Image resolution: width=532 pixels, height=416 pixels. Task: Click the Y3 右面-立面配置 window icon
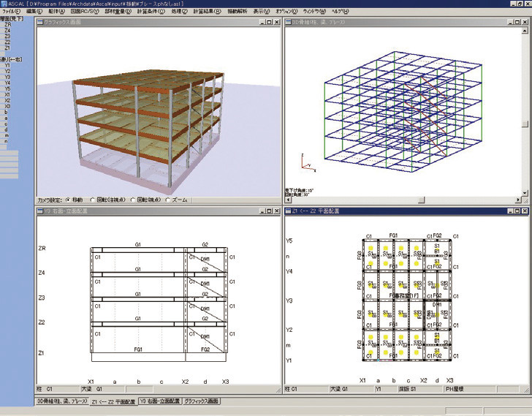(40, 212)
